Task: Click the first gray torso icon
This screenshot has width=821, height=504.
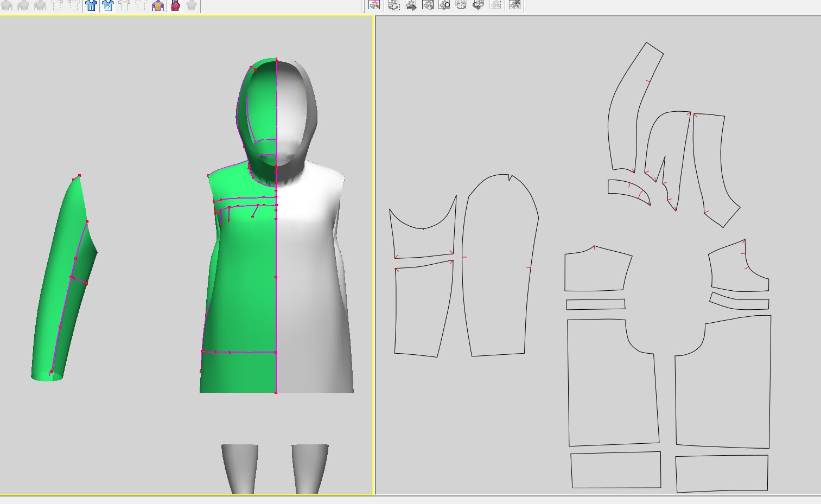Action: (x=7, y=5)
